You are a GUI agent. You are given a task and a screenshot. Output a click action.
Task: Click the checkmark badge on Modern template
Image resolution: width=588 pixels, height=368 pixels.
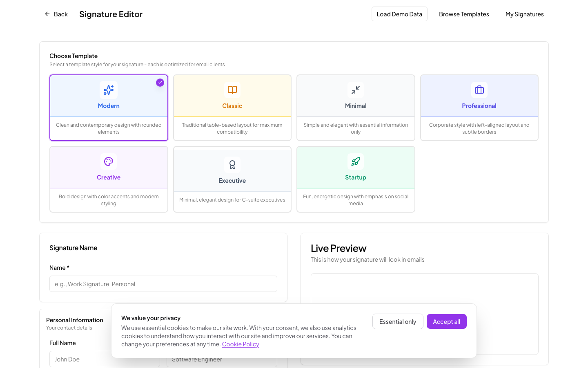click(160, 83)
